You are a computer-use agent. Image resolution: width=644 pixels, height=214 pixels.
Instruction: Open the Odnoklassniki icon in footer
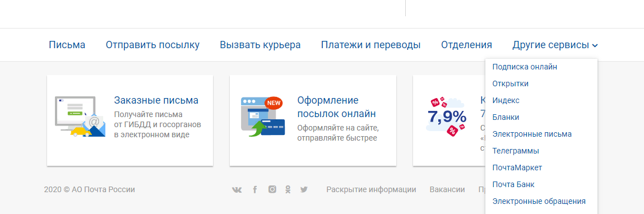pos(288,189)
